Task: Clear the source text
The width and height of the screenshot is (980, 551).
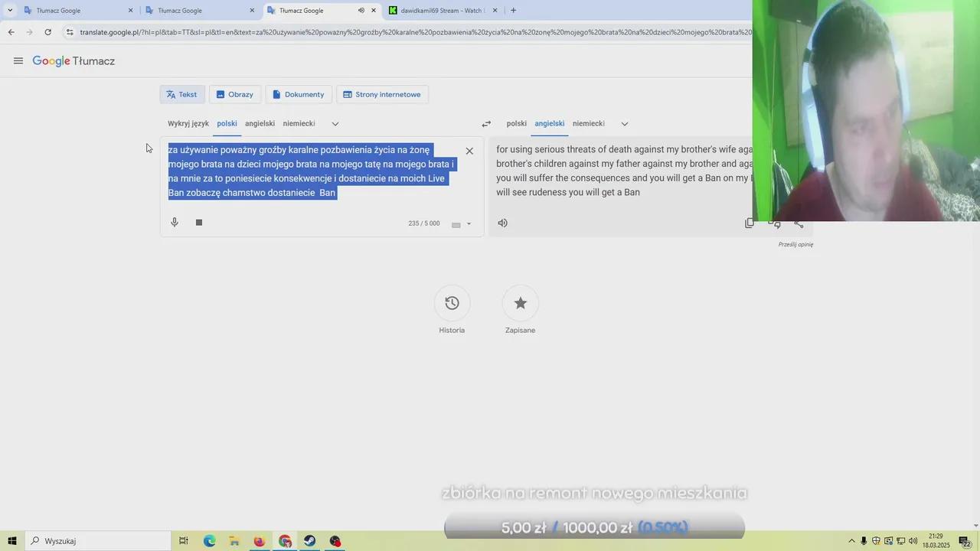Action: click(x=469, y=151)
